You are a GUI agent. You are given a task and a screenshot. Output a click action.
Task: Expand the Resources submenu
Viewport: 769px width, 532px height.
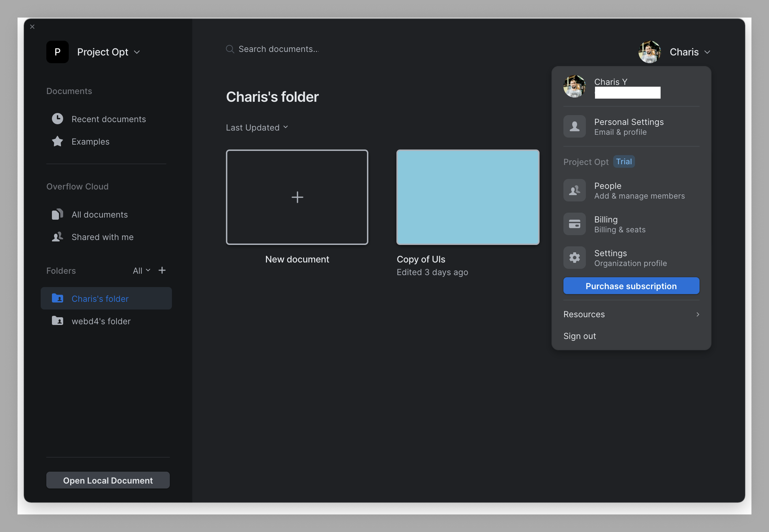coord(631,314)
